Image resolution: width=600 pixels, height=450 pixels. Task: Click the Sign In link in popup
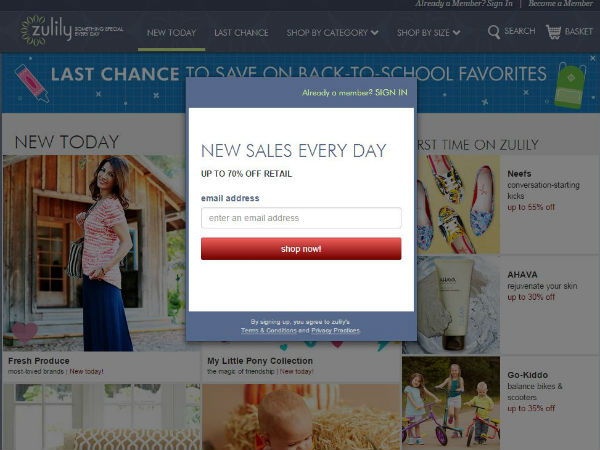pyautogui.click(x=391, y=93)
